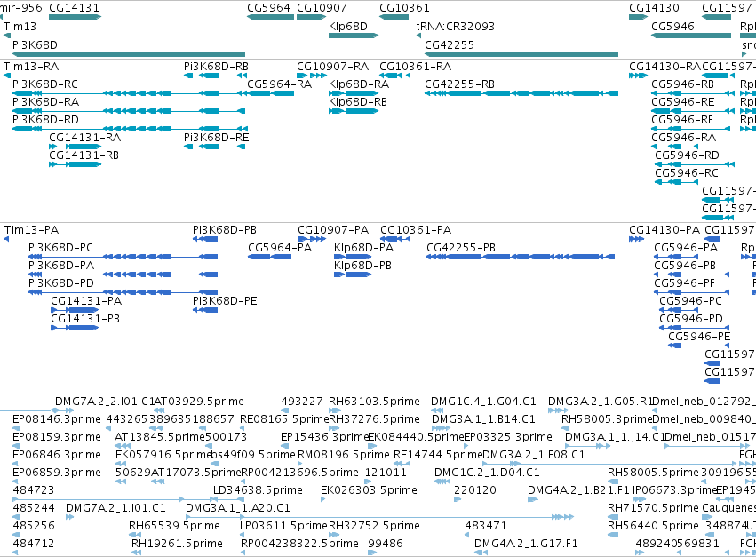This screenshot has height=557, width=756.
Task: Click the Pi3K68D-PC protein label
Action: point(60,248)
